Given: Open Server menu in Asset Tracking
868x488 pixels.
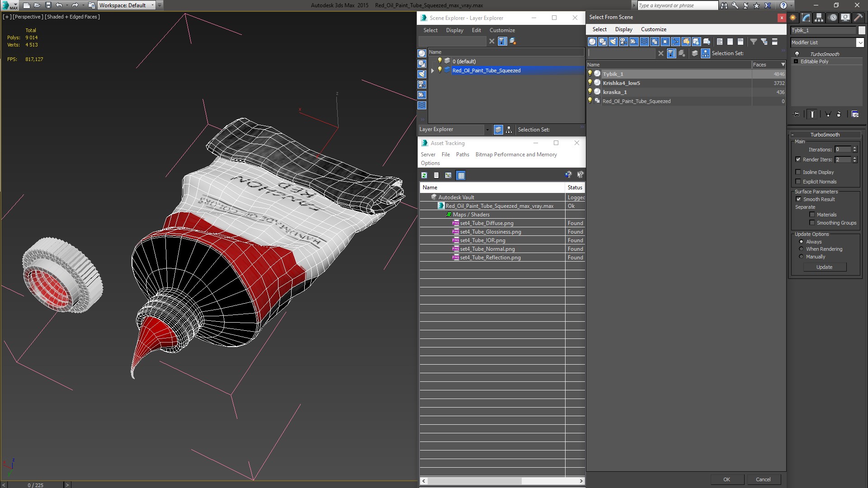Looking at the screenshot, I should (428, 155).
